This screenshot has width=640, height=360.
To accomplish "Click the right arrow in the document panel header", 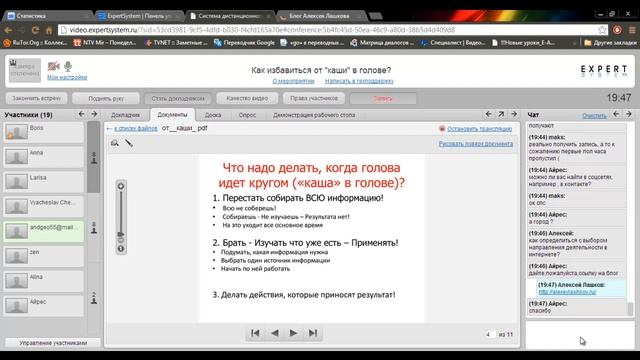I will point(514,114).
